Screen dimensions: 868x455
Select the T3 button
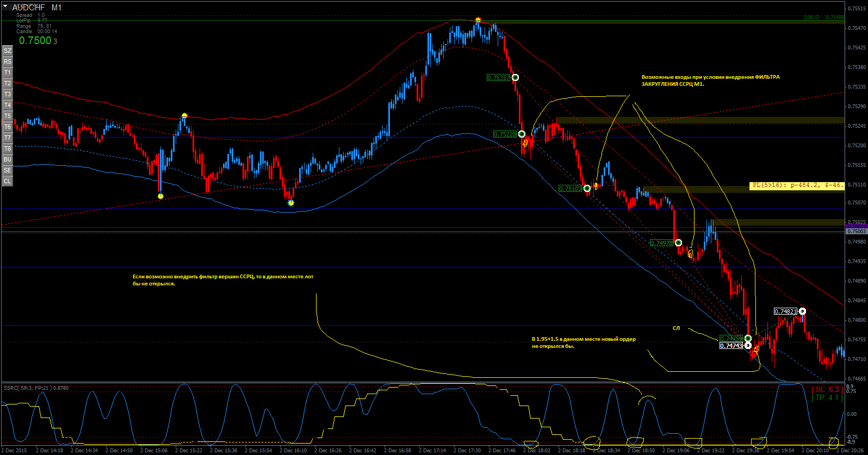click(8, 94)
